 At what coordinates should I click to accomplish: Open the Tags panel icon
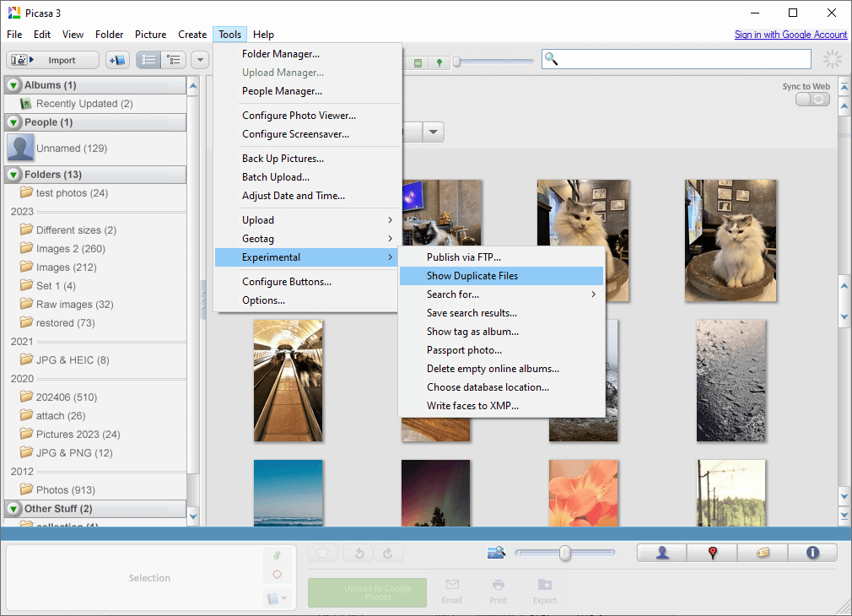(762, 553)
